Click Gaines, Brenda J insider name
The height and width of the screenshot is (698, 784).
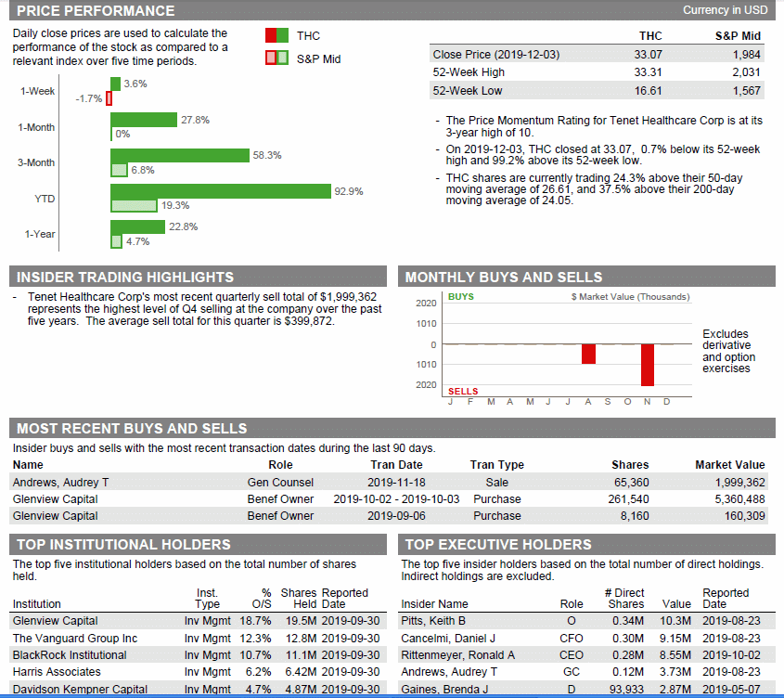click(444, 689)
